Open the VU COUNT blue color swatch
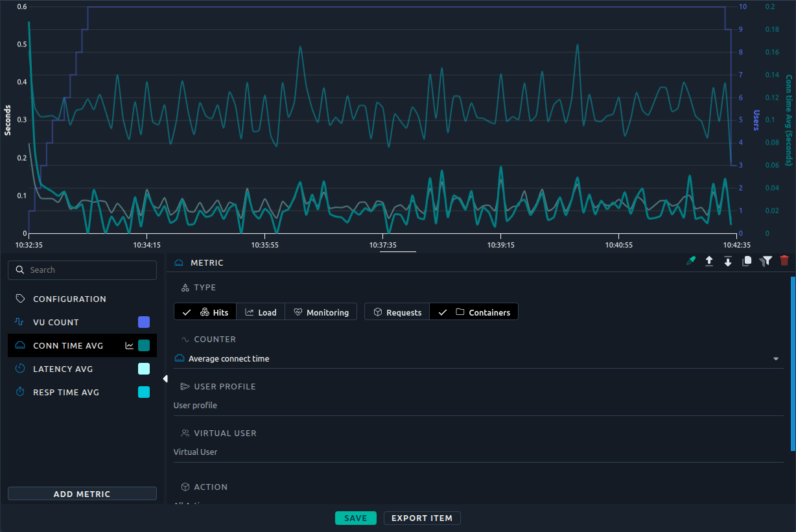 (x=144, y=322)
